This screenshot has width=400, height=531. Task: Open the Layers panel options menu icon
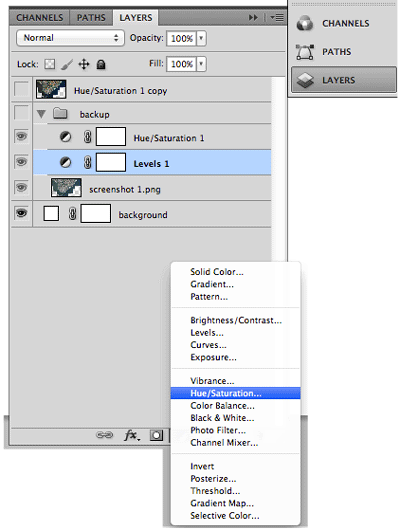point(277,17)
